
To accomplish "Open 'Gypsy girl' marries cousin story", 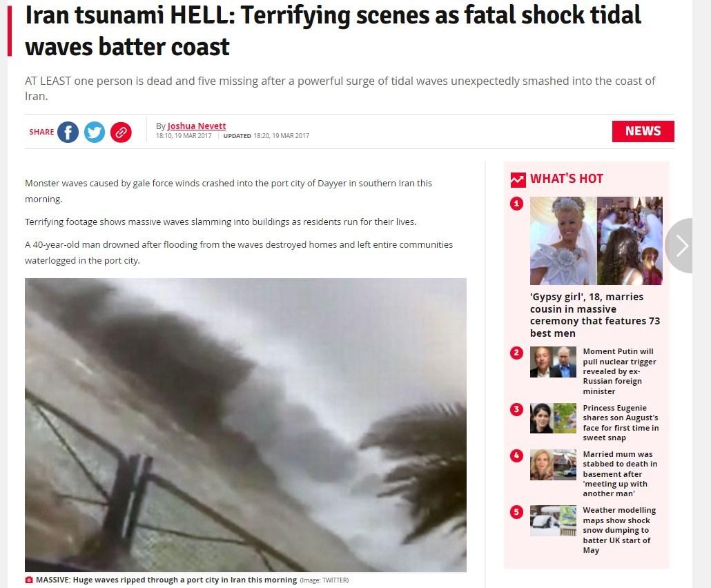I will (595, 315).
